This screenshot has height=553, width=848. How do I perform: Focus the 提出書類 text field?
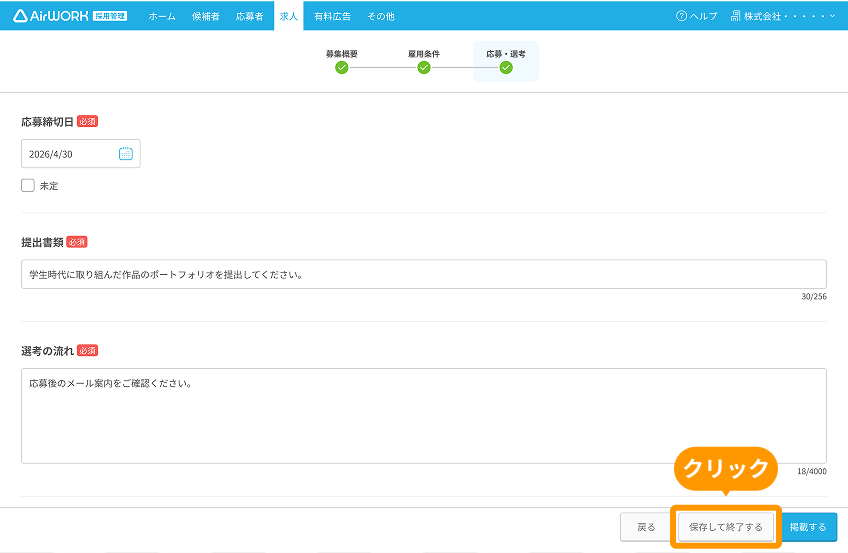coord(424,274)
